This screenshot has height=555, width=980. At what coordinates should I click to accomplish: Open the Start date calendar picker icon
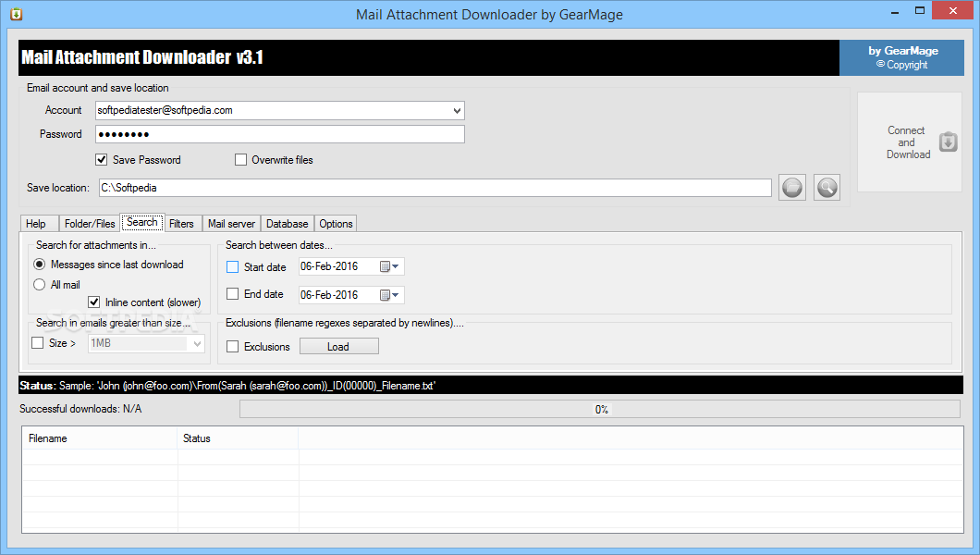389,267
